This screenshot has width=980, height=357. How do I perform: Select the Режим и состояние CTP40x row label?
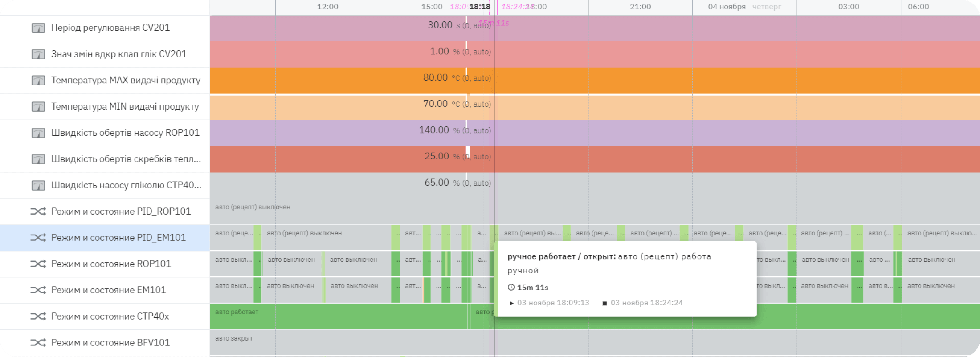point(110,316)
